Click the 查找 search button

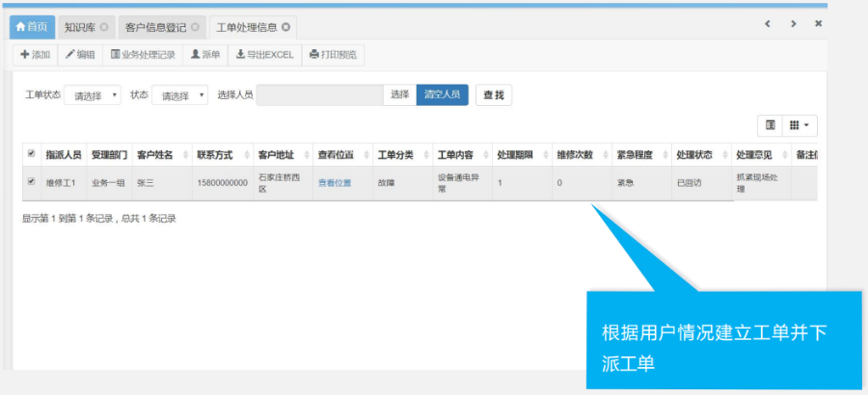click(x=494, y=95)
